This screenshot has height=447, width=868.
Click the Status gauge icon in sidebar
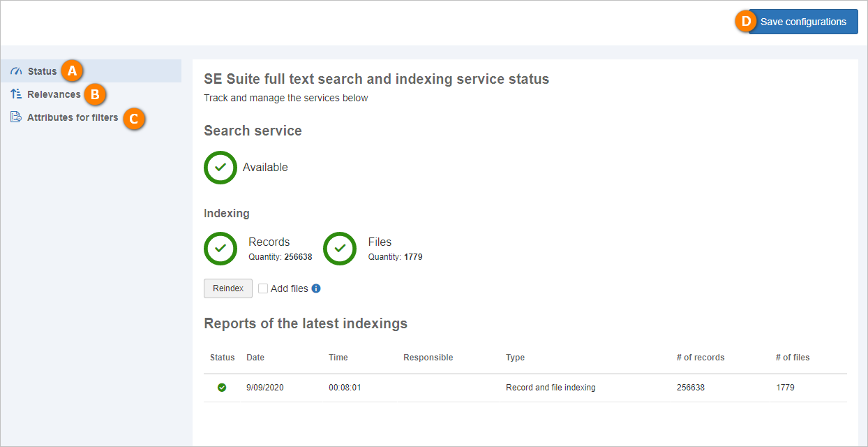click(17, 71)
